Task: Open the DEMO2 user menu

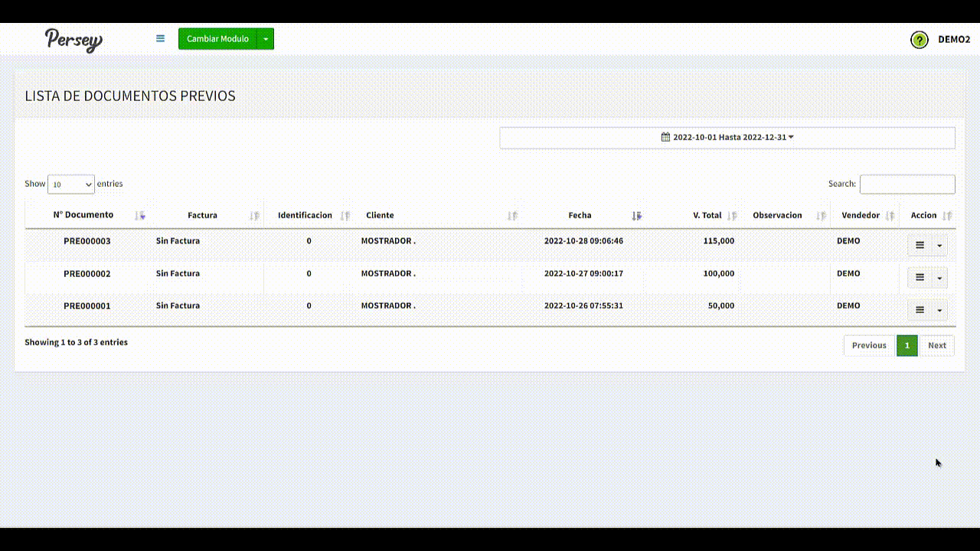Action: click(953, 40)
